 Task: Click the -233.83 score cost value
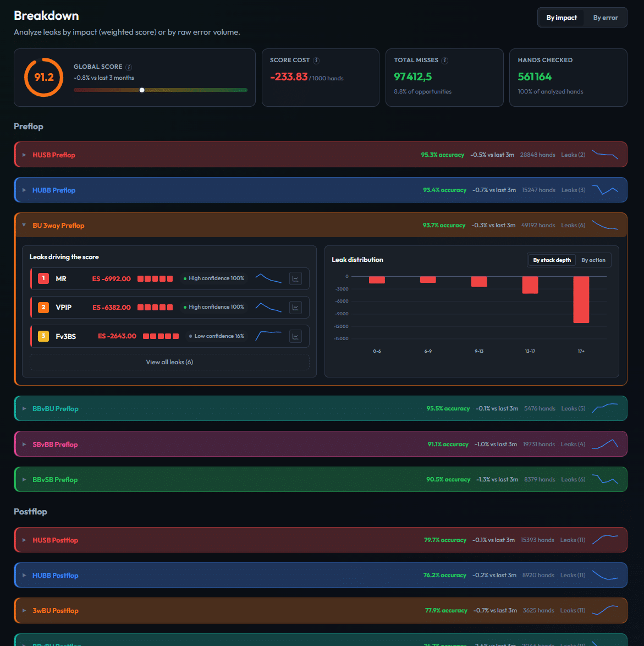pyautogui.click(x=289, y=76)
